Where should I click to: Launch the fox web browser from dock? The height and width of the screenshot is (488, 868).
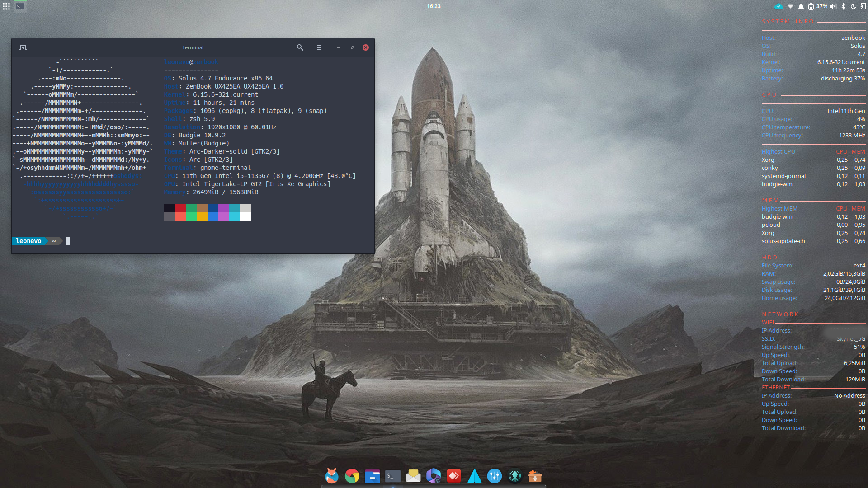332,476
